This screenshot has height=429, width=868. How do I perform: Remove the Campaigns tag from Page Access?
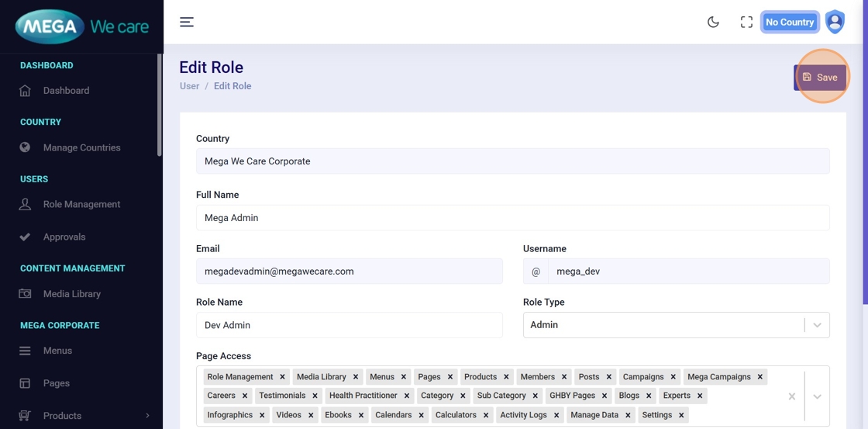tap(673, 377)
